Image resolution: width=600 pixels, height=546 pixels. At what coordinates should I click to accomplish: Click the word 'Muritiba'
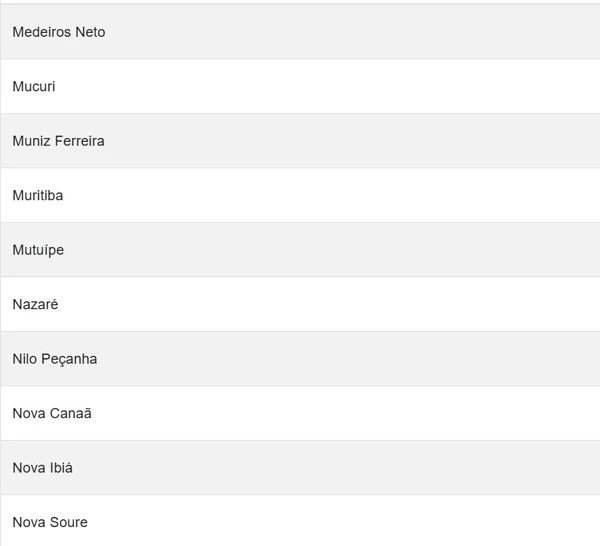pos(38,196)
